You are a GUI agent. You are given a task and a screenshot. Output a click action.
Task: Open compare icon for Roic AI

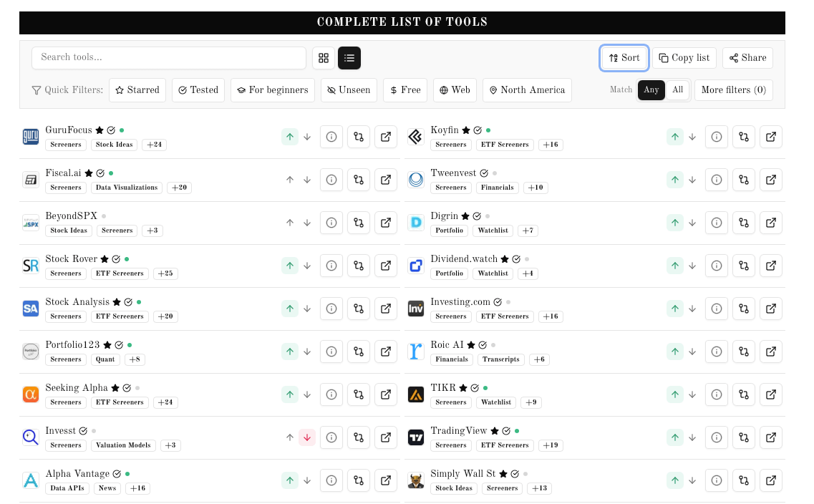(744, 352)
